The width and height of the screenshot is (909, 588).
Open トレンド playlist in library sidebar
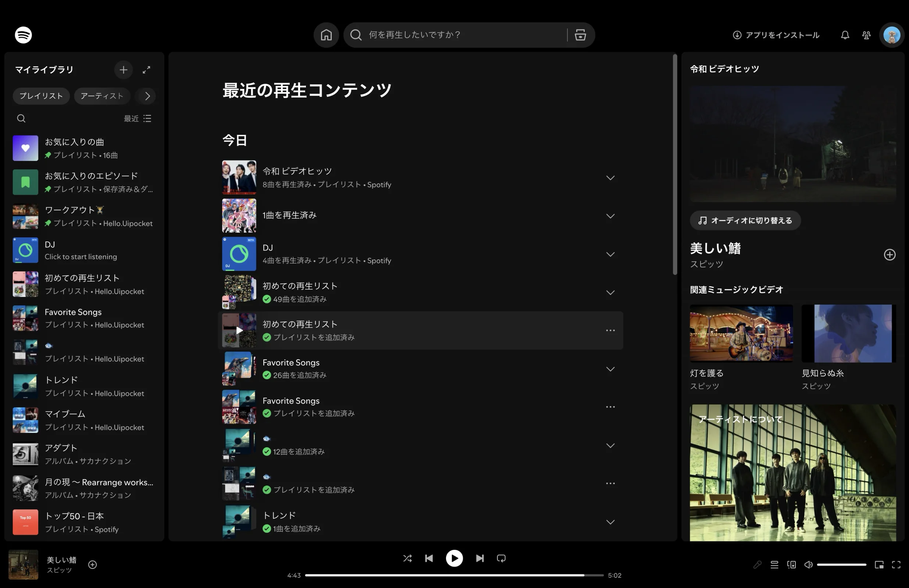[x=84, y=386]
